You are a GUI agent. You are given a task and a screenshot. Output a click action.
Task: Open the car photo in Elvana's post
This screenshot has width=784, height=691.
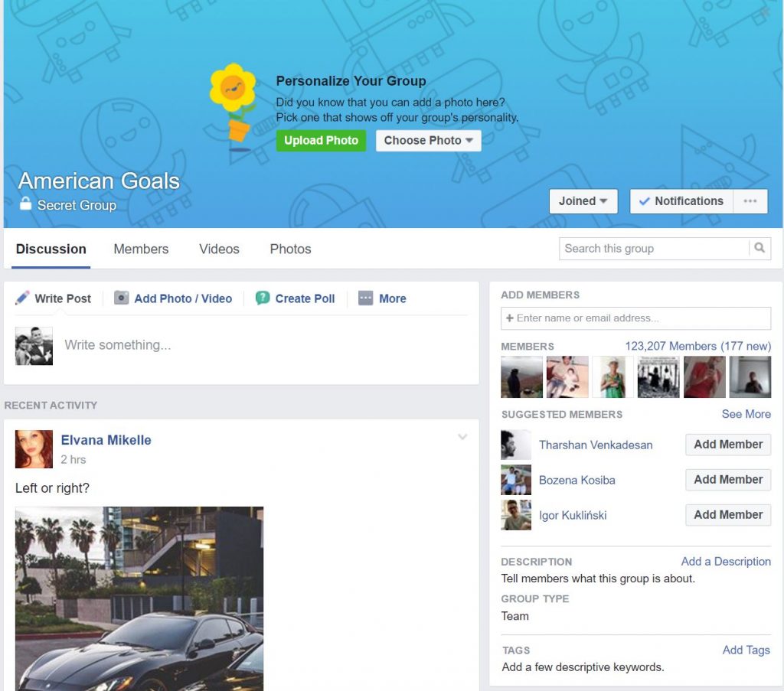pyautogui.click(x=139, y=598)
